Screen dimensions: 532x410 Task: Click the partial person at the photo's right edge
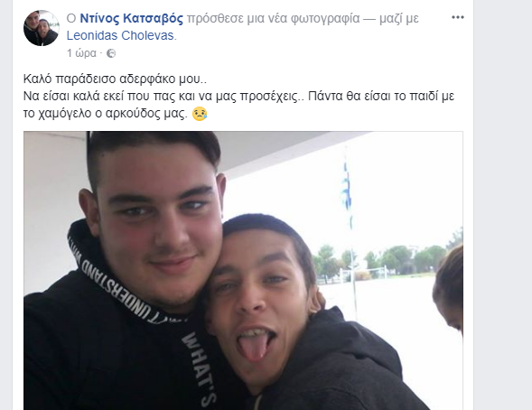pyautogui.click(x=449, y=288)
